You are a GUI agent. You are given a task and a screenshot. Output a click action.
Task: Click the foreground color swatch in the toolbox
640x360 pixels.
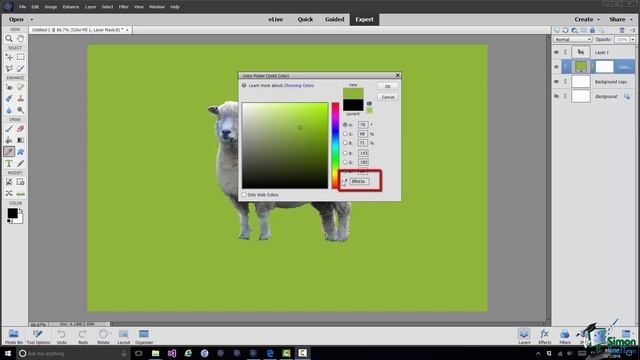tap(12, 213)
